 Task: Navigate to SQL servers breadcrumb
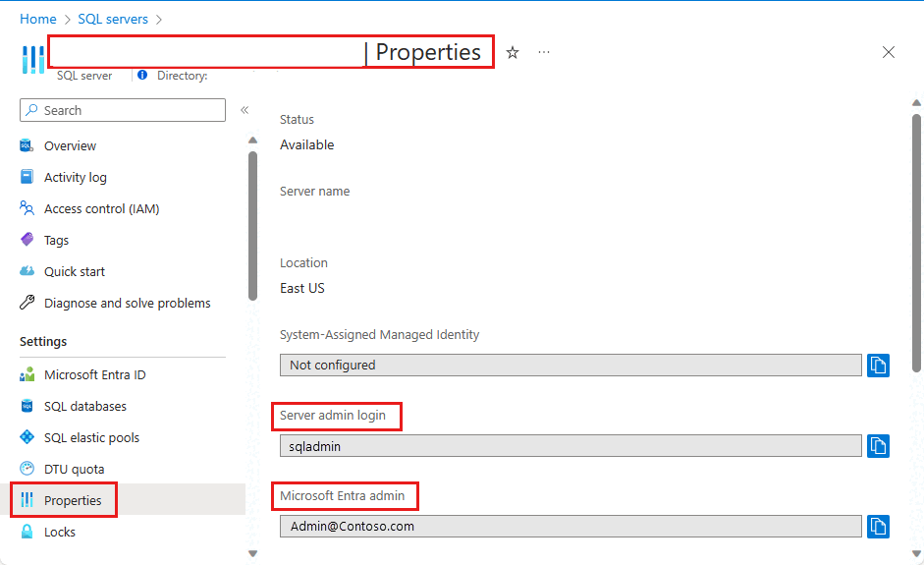113,19
